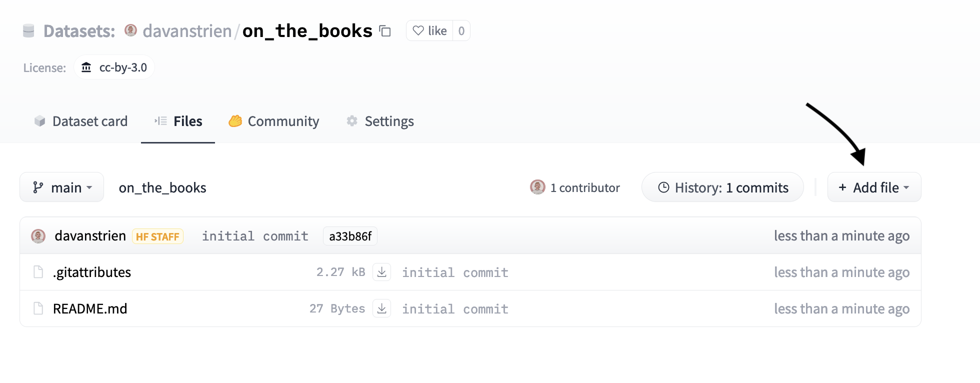
Task: Click the clock icon in the History button
Action: coord(663,187)
